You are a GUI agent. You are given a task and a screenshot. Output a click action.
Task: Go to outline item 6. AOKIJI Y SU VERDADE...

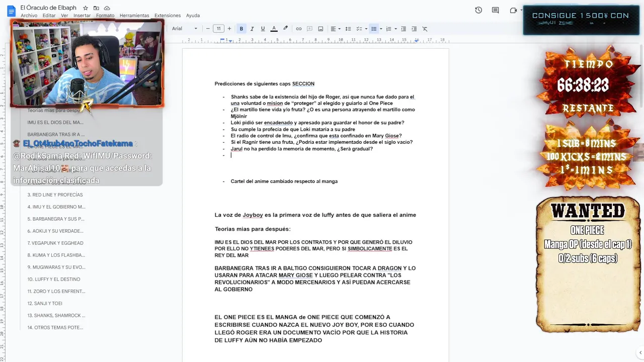55,231
